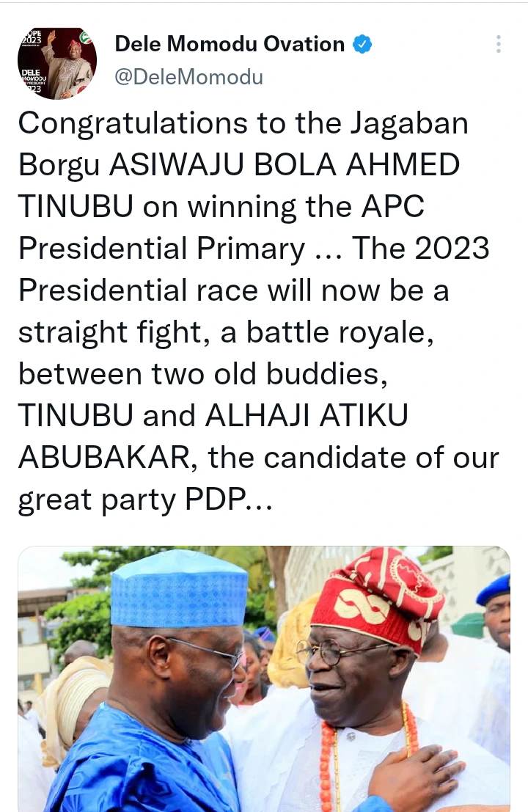Viewport: 528px width, 812px height.
Task: Click the word ABUBAKAR in the tweet
Action: pos(107,458)
